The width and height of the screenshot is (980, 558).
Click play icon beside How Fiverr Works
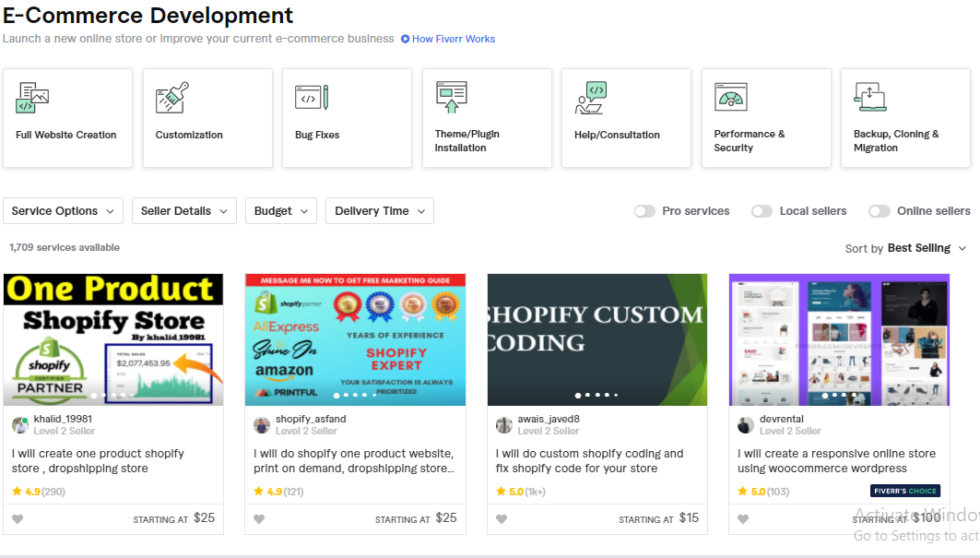(405, 39)
